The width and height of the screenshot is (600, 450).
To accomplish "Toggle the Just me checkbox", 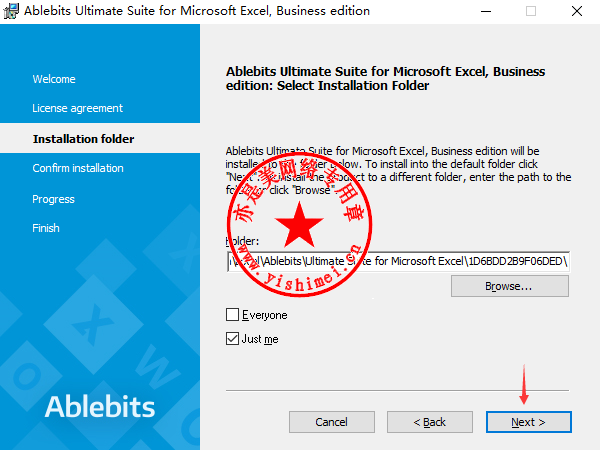I will coord(232,339).
